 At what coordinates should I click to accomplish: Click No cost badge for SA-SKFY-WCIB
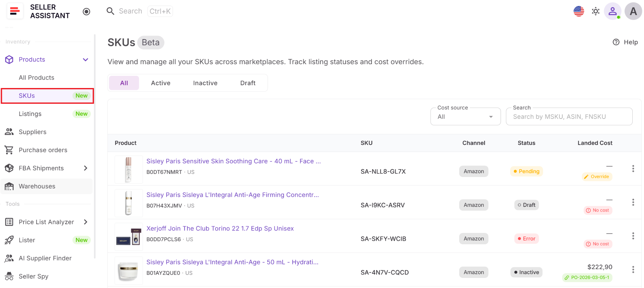[598, 244]
